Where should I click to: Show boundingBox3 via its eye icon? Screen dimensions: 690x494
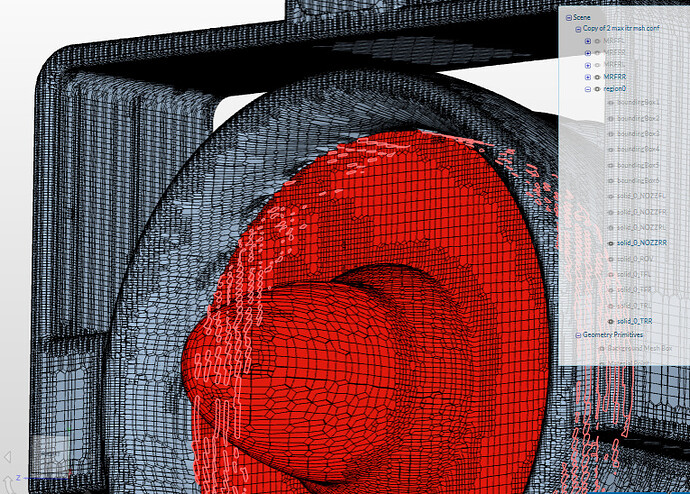(611, 134)
